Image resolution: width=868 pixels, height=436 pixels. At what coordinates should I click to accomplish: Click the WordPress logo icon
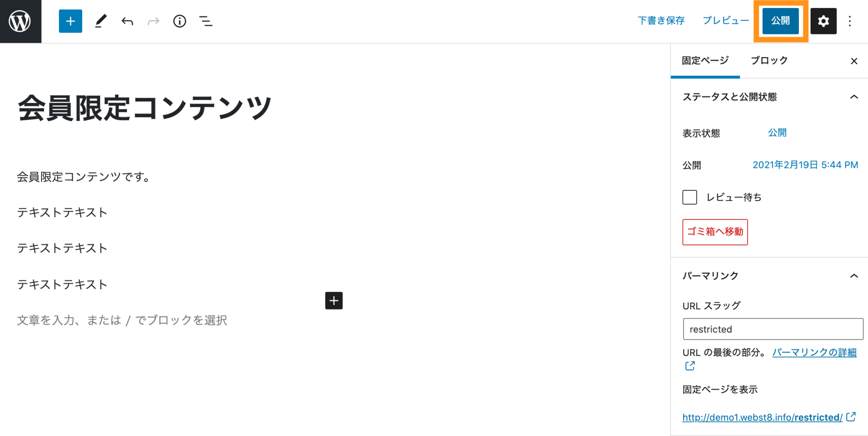(x=20, y=21)
